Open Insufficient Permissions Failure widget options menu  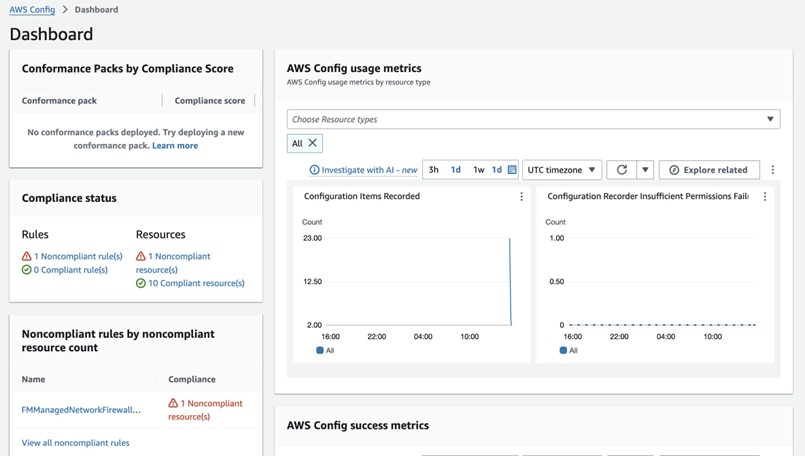coord(765,197)
